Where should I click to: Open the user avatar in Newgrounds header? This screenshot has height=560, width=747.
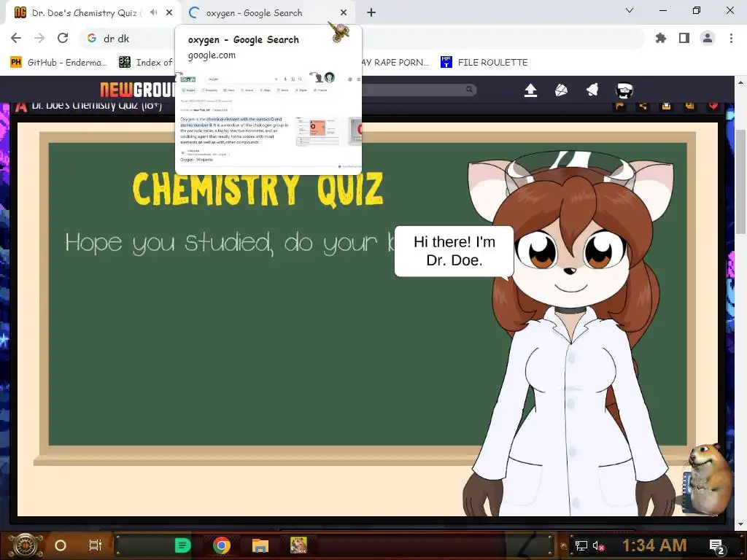pyautogui.click(x=624, y=90)
